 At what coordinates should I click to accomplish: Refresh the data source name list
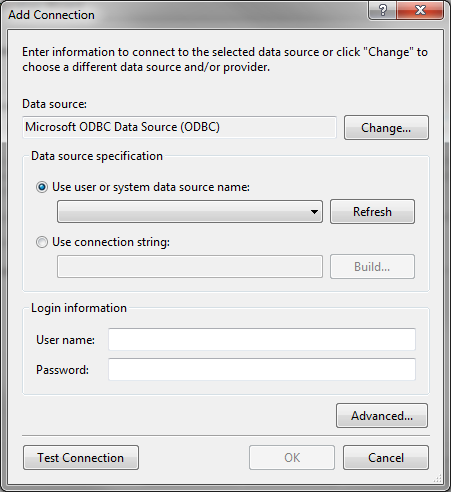[372, 212]
